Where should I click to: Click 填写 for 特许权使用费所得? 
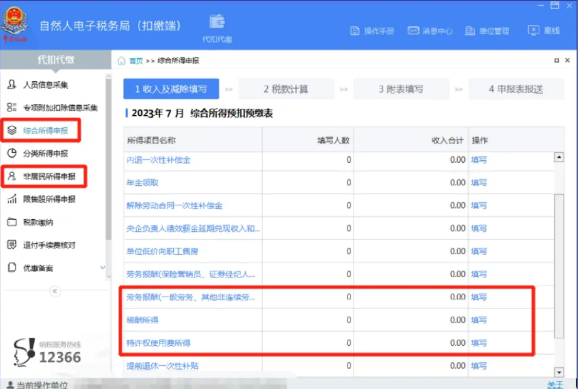tap(479, 343)
